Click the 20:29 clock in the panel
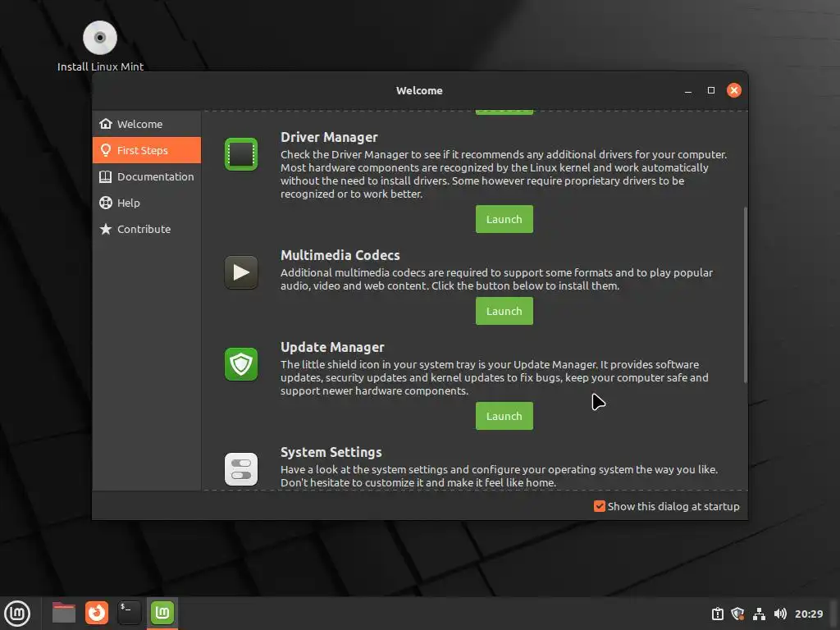The image size is (840, 630). tap(808, 614)
